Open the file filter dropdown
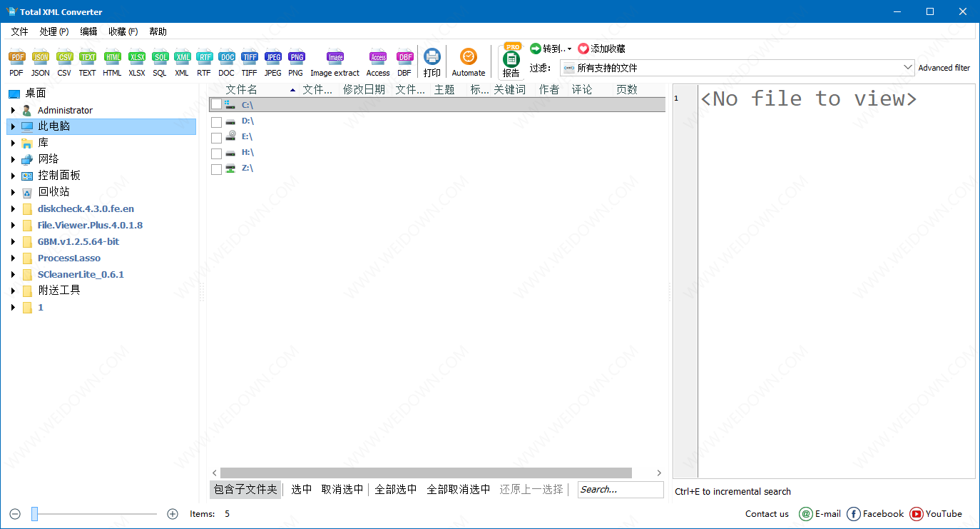 (x=907, y=68)
